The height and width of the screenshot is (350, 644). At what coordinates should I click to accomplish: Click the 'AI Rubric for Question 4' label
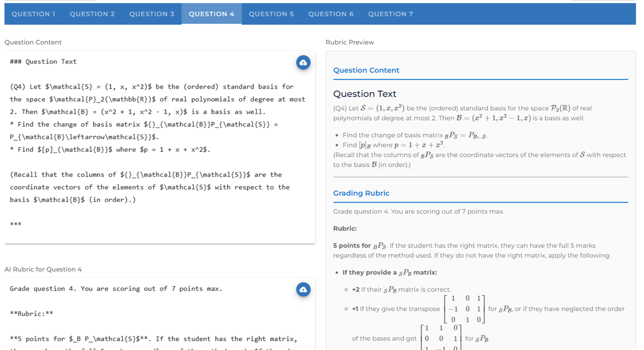coord(43,269)
